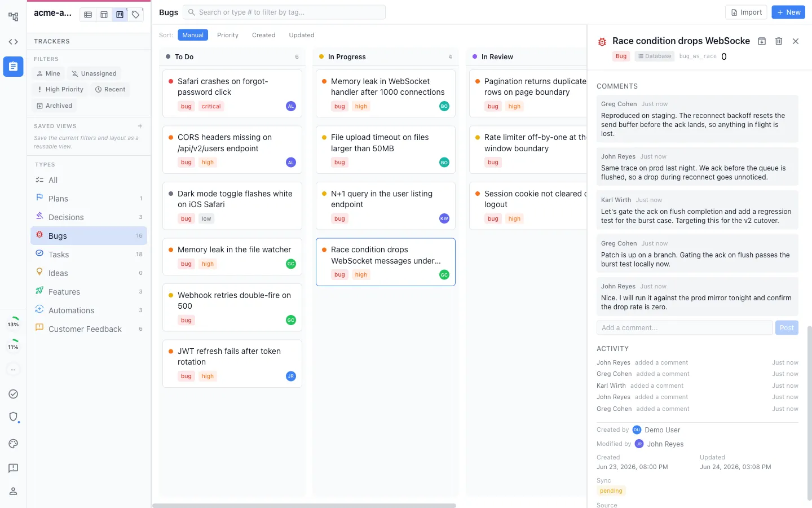
Task: Open the Dark mode toggle flashes card
Action: point(232,206)
